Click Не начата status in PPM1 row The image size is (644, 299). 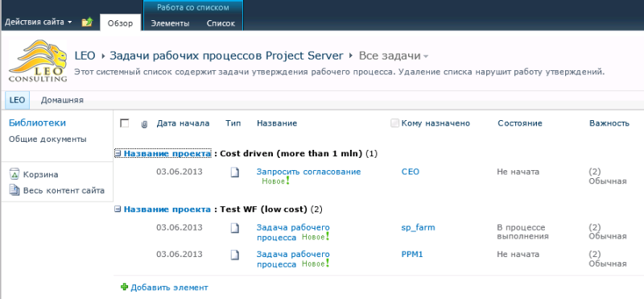518,254
